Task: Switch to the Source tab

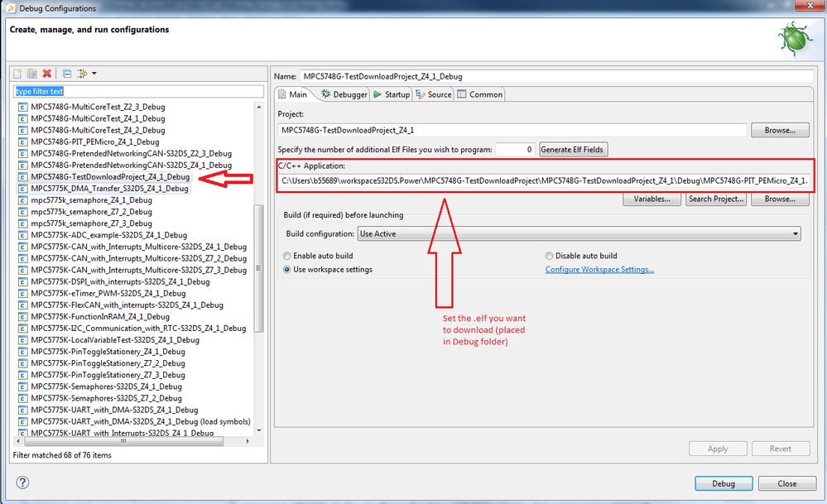Action: [434, 94]
